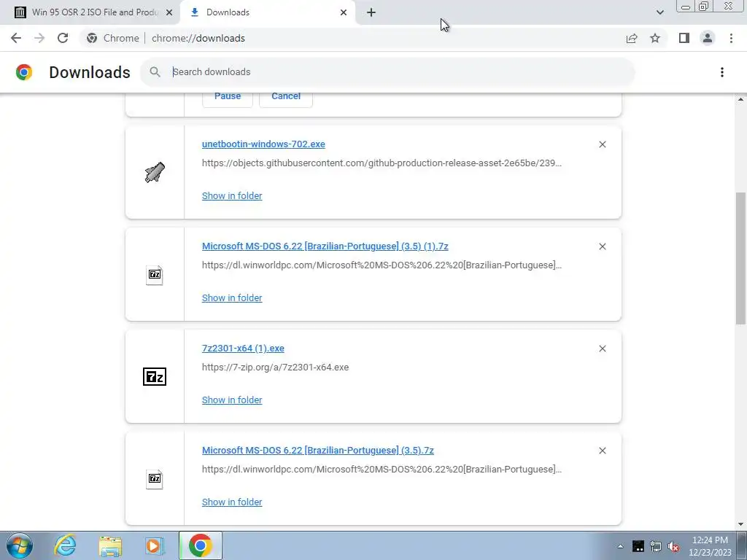This screenshot has height=560, width=747.
Task: Open the Downloads page more actions menu
Action: 722,72
